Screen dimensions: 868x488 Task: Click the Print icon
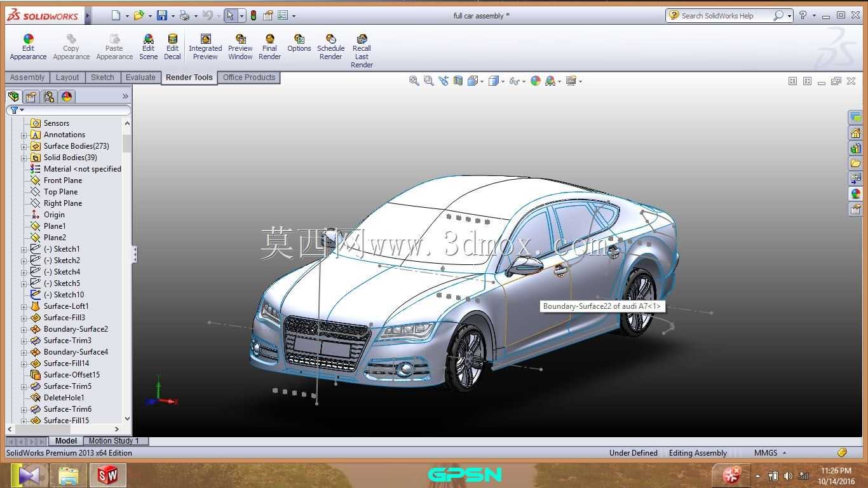[184, 15]
